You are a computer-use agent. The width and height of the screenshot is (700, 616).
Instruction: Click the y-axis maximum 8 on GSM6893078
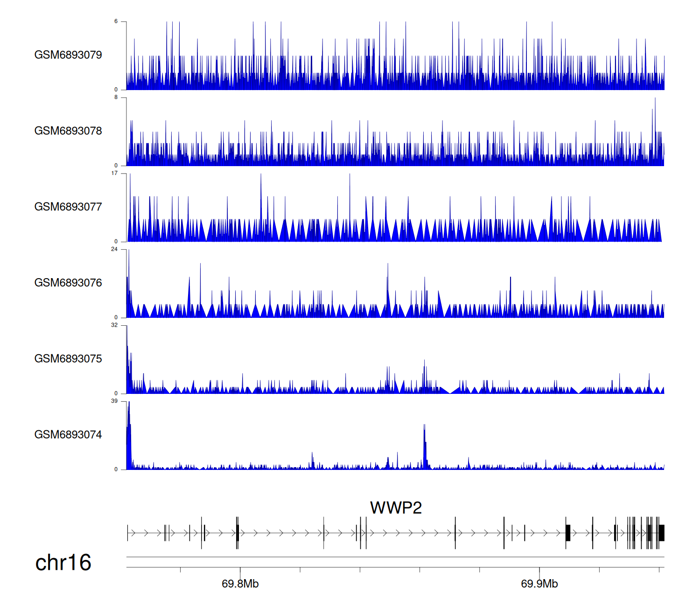pyautogui.click(x=116, y=98)
